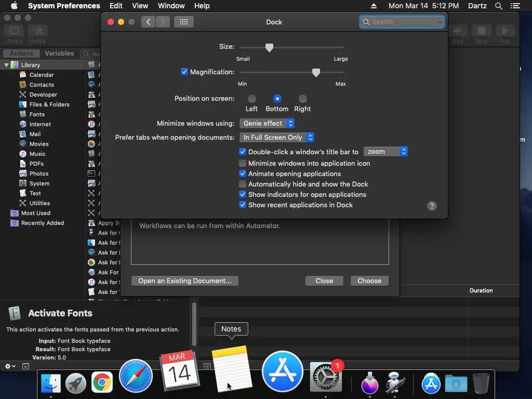
Task: Toggle Show recent applications in Dock
Action: pyautogui.click(x=242, y=205)
